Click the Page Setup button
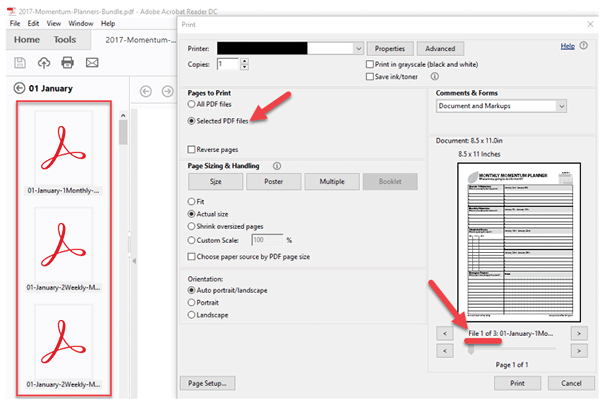 pyautogui.click(x=207, y=383)
